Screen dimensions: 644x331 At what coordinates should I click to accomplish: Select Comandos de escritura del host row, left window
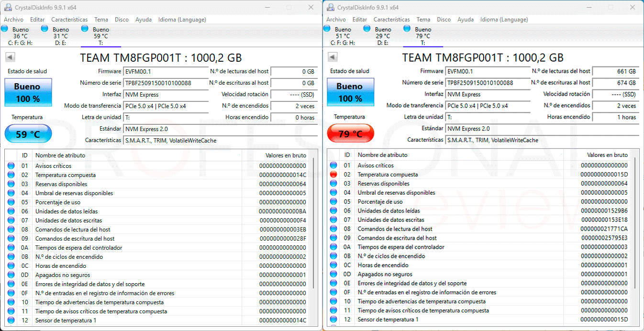click(157, 239)
